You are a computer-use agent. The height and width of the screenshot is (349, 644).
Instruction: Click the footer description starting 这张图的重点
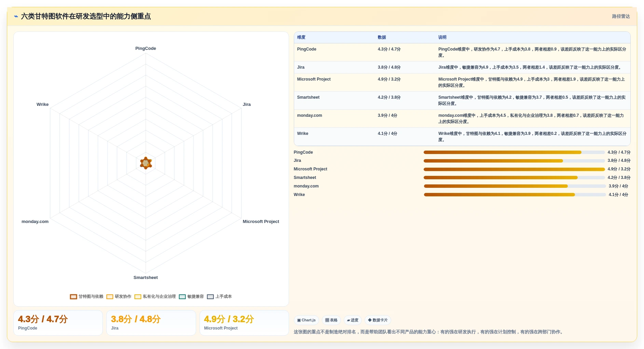429,332
